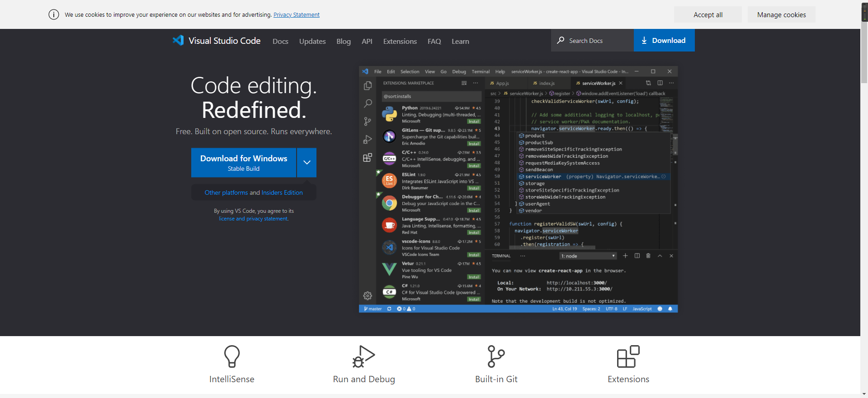868x398 pixels.
Task: Click the Vetur extension icon
Action: [389, 270]
